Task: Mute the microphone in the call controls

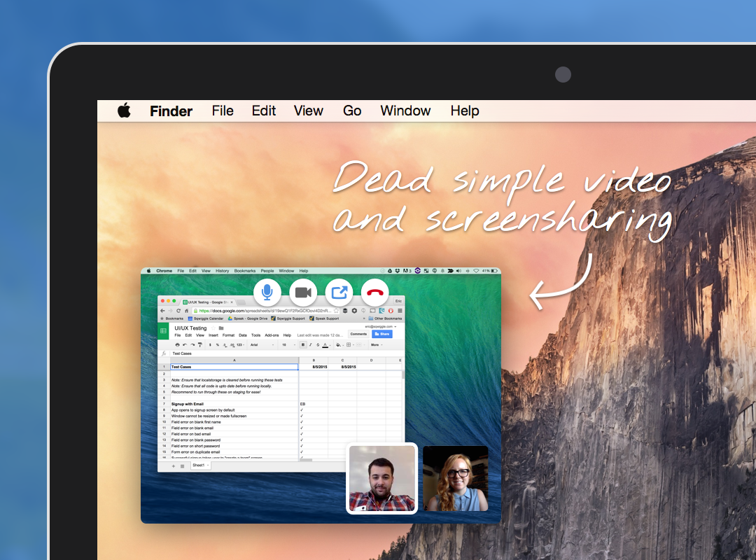Action: point(267,292)
